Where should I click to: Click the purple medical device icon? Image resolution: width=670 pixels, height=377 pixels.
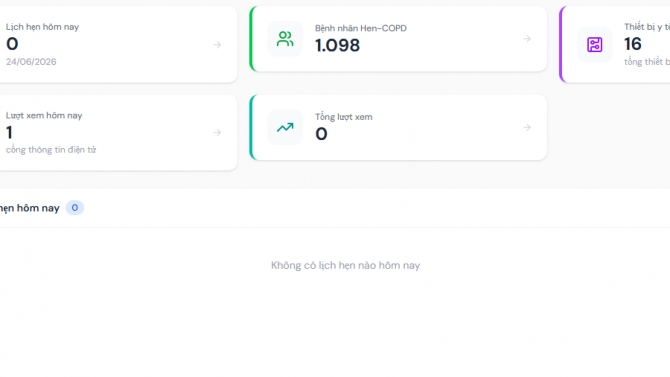(x=594, y=44)
